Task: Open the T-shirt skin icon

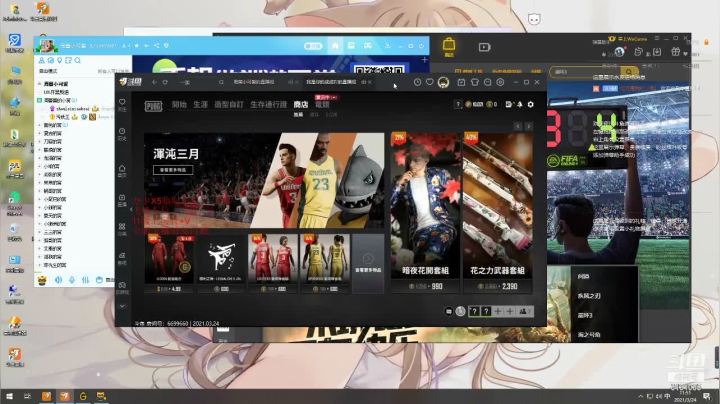Action: 475,82
